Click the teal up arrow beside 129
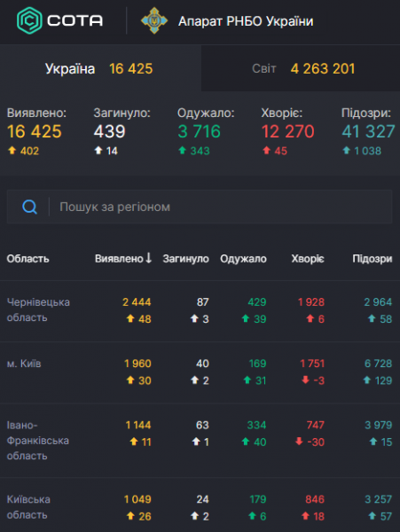This screenshot has height=532, width=400. click(x=367, y=379)
